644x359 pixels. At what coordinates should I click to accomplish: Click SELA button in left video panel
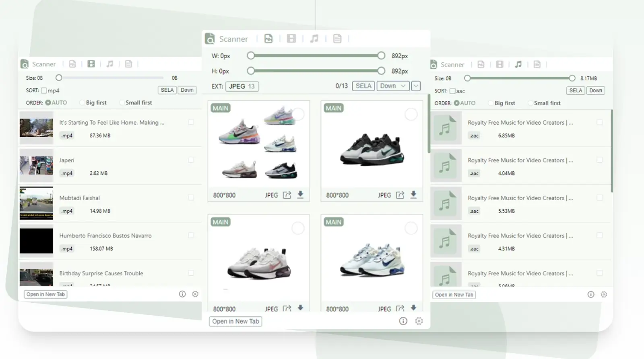[167, 90]
